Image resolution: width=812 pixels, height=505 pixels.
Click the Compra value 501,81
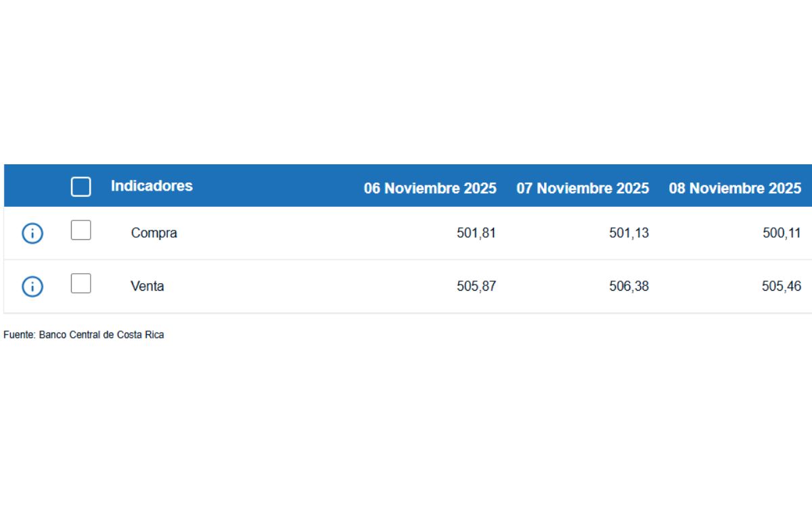click(x=477, y=233)
